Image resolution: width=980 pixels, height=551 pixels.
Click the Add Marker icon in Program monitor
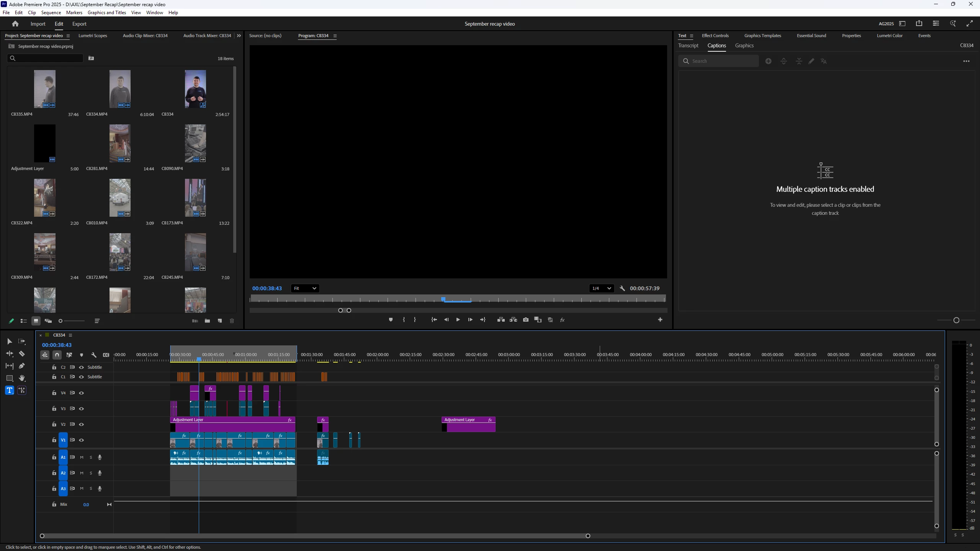391,320
